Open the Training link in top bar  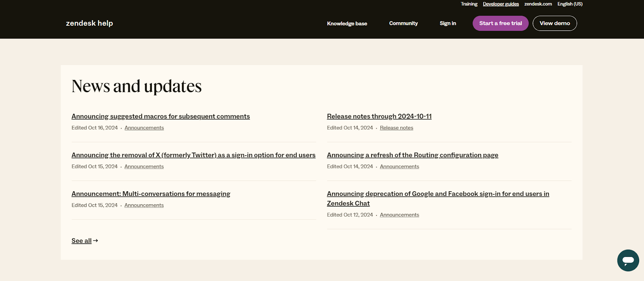click(x=469, y=4)
